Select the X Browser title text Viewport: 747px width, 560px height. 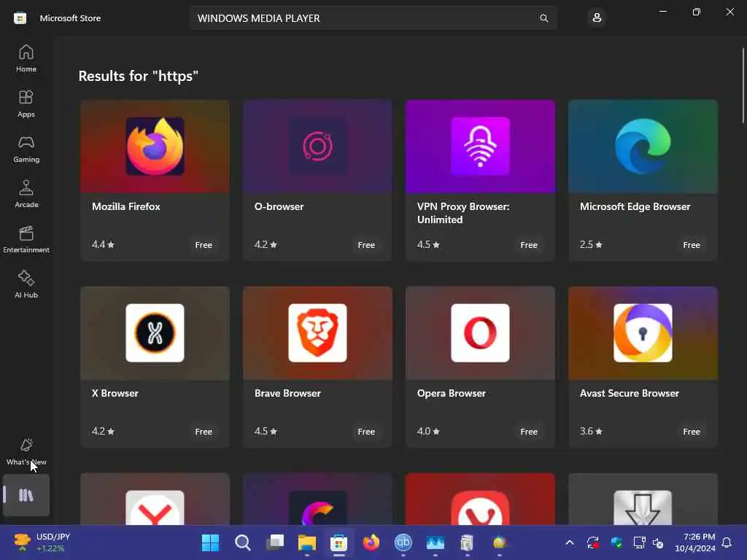click(115, 393)
